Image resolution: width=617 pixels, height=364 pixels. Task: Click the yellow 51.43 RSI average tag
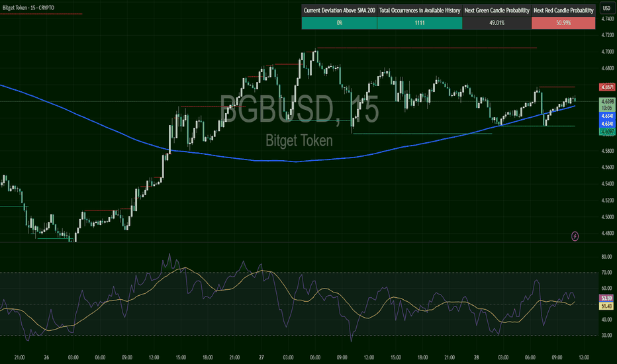click(x=606, y=306)
